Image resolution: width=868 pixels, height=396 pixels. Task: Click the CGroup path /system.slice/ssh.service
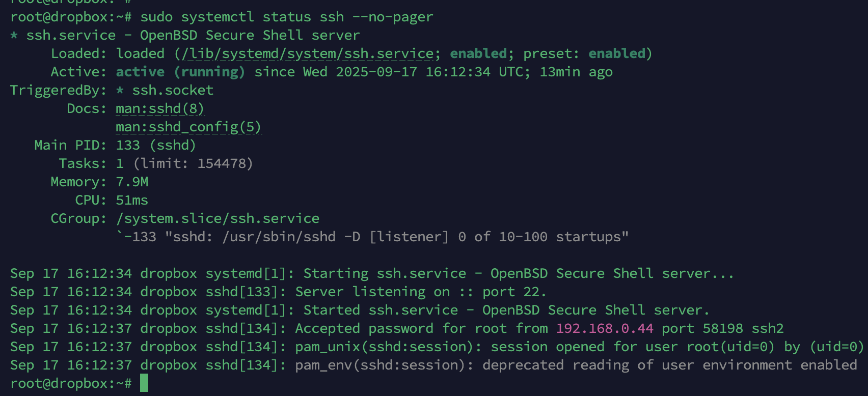(218, 218)
